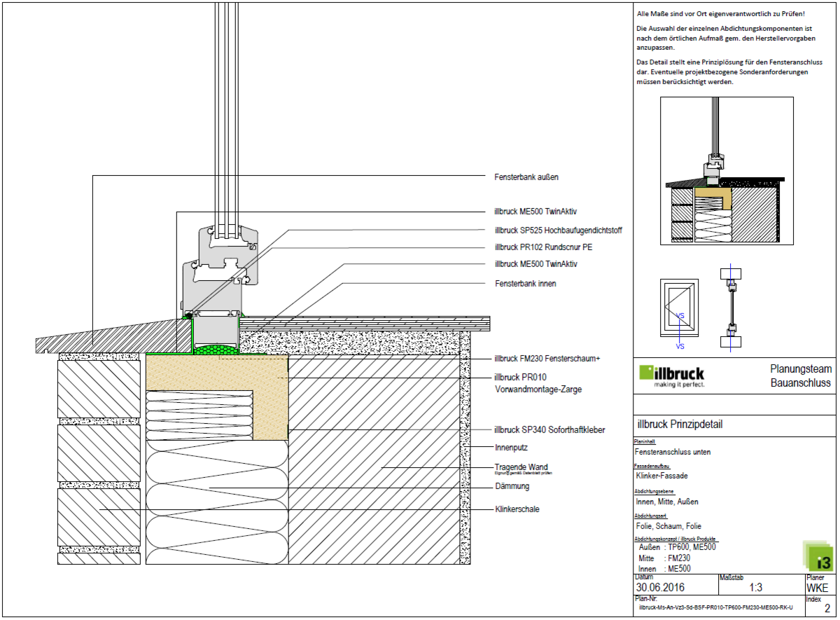840x620 pixels.
Task: Select the 'Außen : TP600, ME500' line
Action: tap(678, 547)
